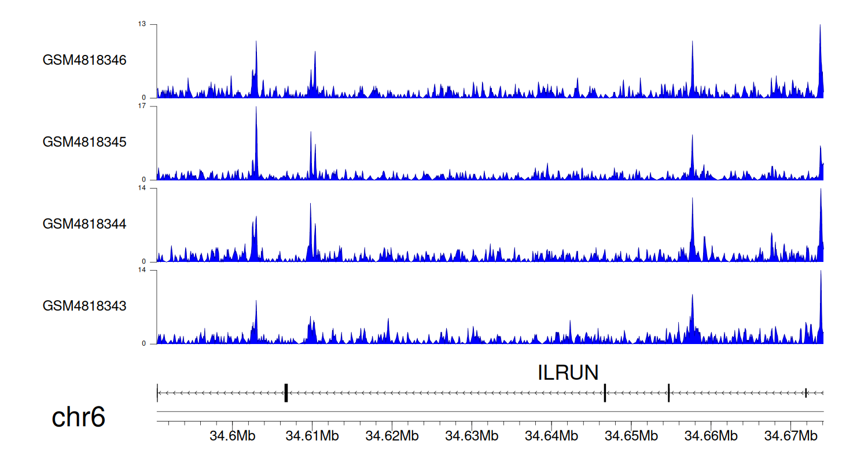868x451 pixels.
Task: Click the 34.65Mb position label
Action: click(x=631, y=435)
